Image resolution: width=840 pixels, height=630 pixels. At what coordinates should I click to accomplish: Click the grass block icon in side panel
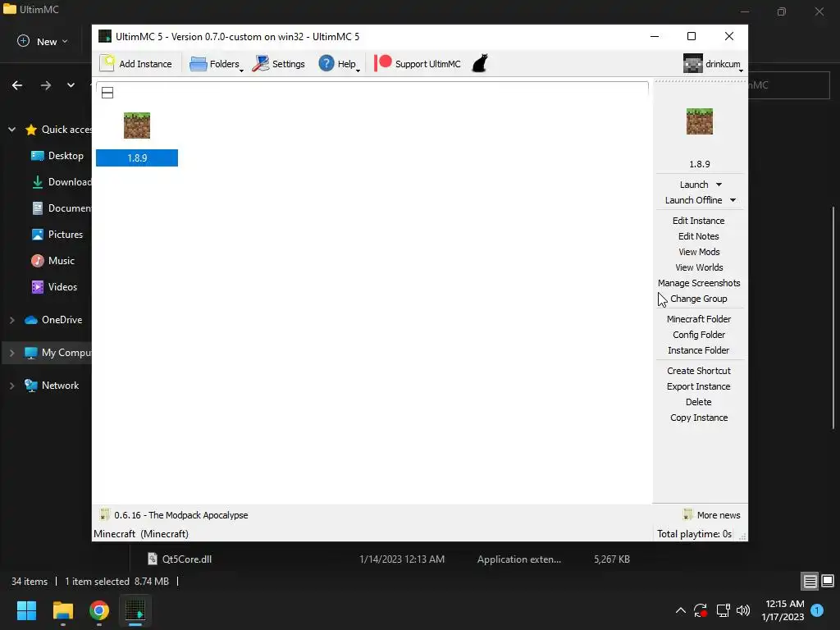[700, 121]
